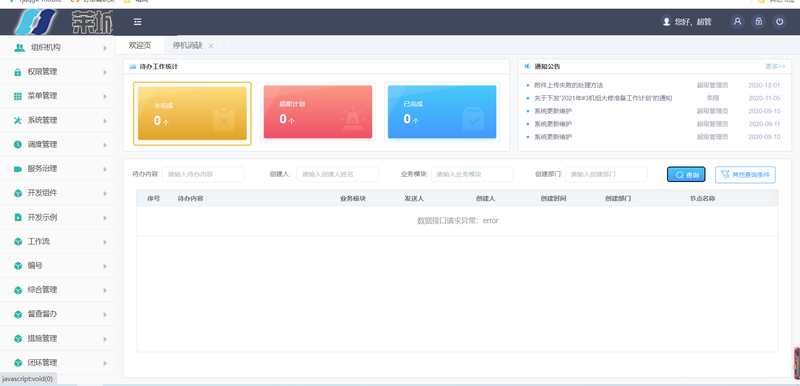Click the 创建时间 column header
800x386 pixels.
pyautogui.click(x=553, y=198)
